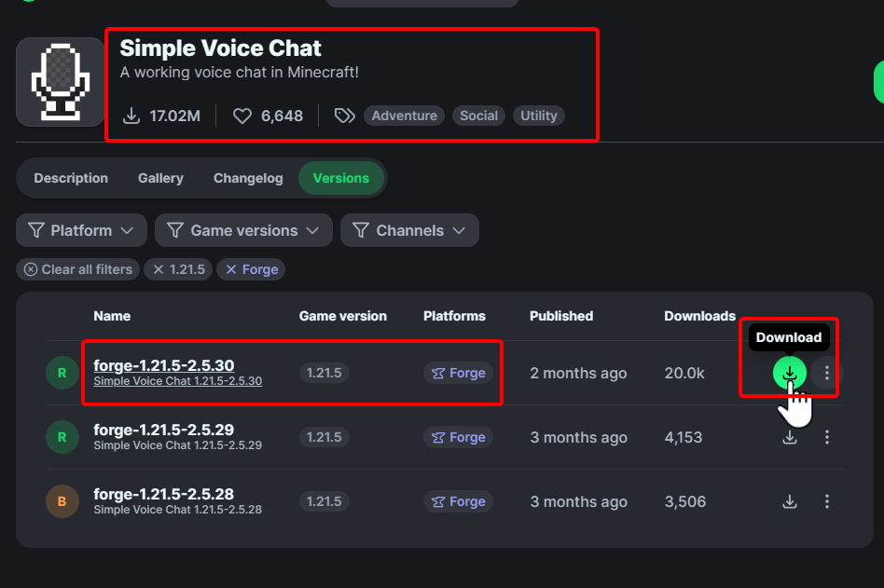The width and height of the screenshot is (884, 588).
Task: Click the Name column header
Action: coord(112,316)
